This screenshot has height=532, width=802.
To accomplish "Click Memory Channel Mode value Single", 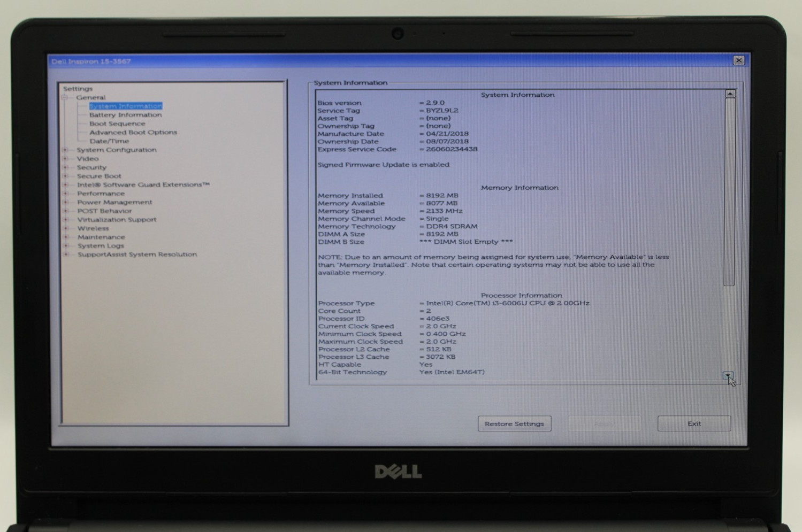I will [x=437, y=219].
